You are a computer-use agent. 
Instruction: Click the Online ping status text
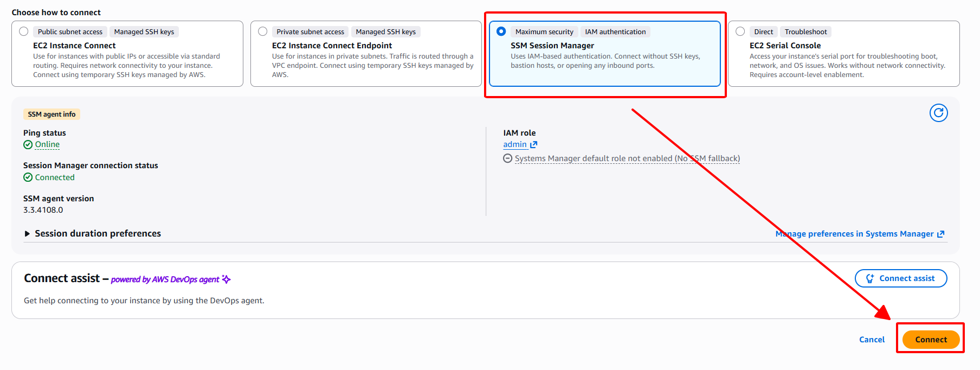click(47, 144)
